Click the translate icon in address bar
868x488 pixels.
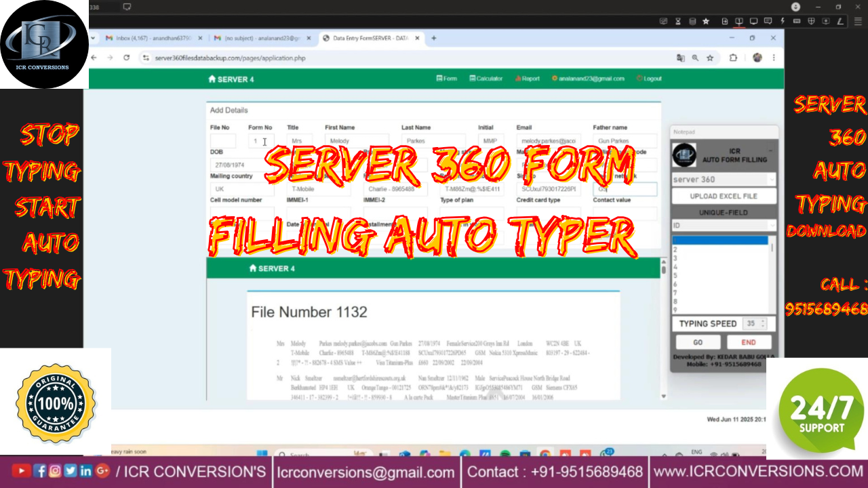point(680,58)
